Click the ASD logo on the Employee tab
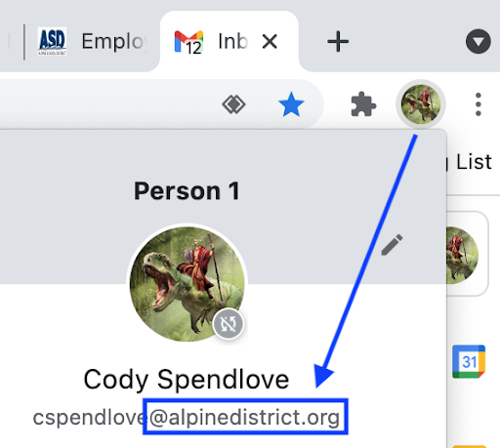Viewport: 500px width, 448px height. click(x=52, y=42)
